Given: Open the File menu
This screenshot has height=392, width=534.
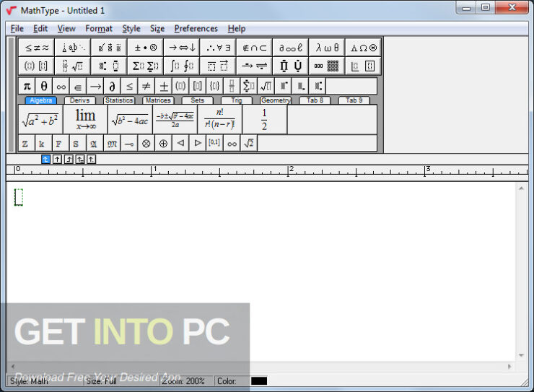Looking at the screenshot, I should pyautogui.click(x=17, y=29).
